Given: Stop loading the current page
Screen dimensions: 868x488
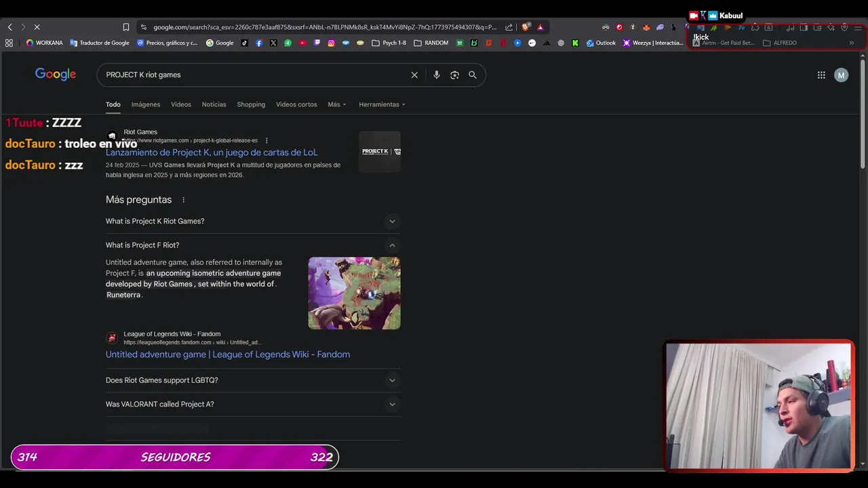Looking at the screenshot, I should point(37,27).
